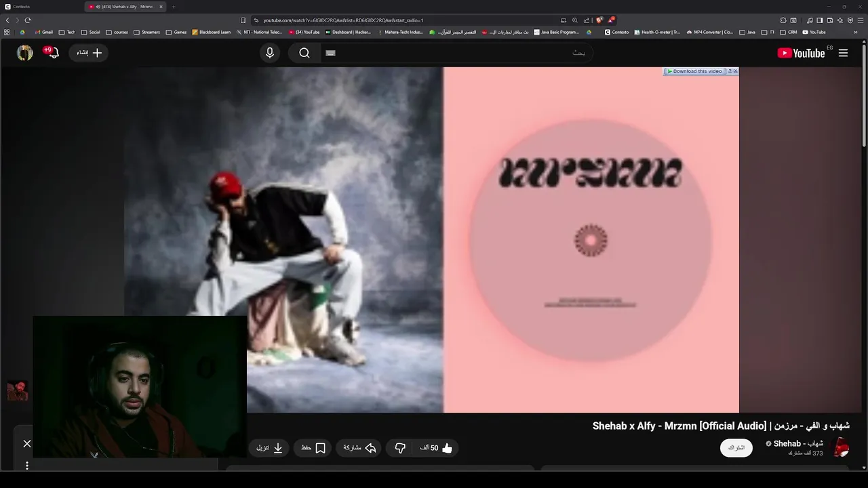The height and width of the screenshot is (488, 868).
Task: Toggle the browser sidebar panel
Action: tap(820, 20)
